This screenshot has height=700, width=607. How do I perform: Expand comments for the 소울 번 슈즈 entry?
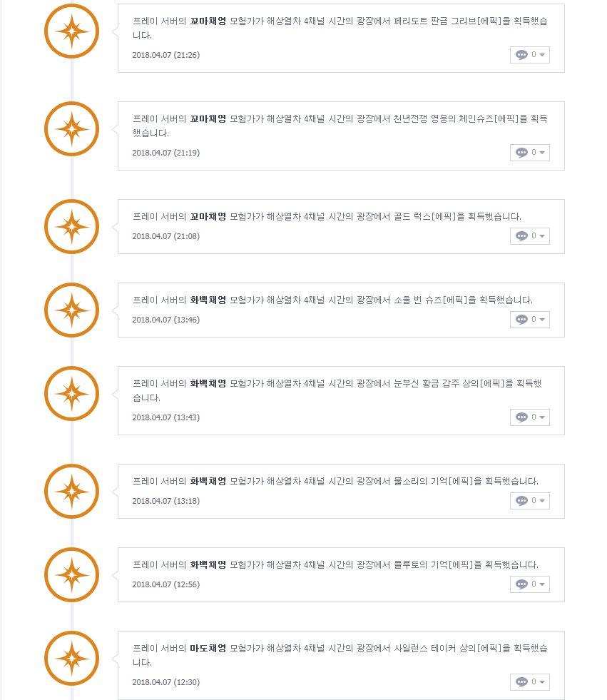[x=529, y=320]
